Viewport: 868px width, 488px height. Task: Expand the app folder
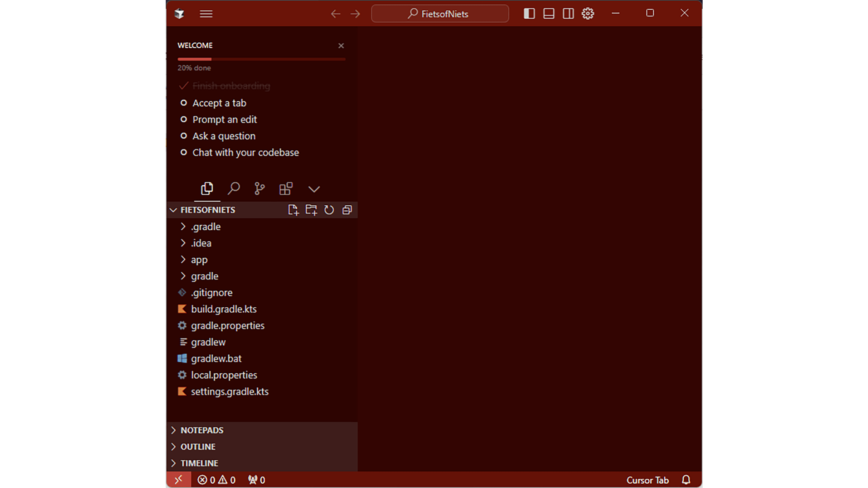pos(199,259)
